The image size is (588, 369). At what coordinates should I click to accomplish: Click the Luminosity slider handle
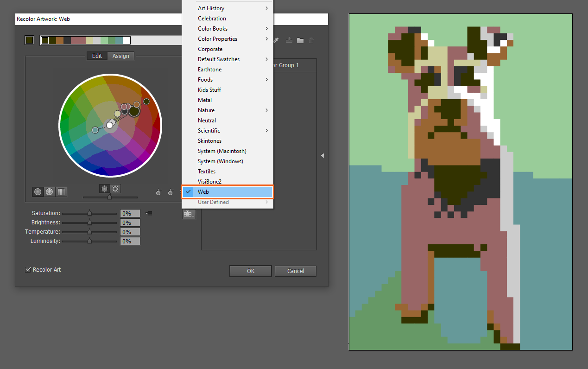(x=89, y=241)
